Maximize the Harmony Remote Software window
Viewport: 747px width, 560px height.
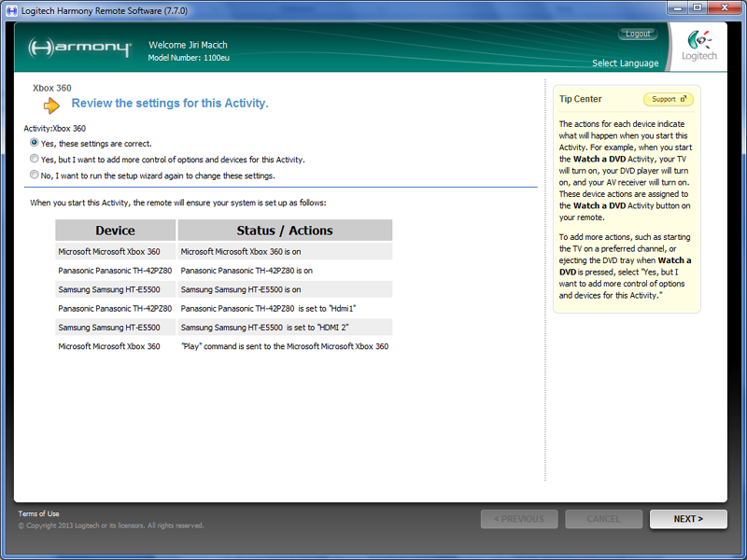pyautogui.click(x=698, y=7)
